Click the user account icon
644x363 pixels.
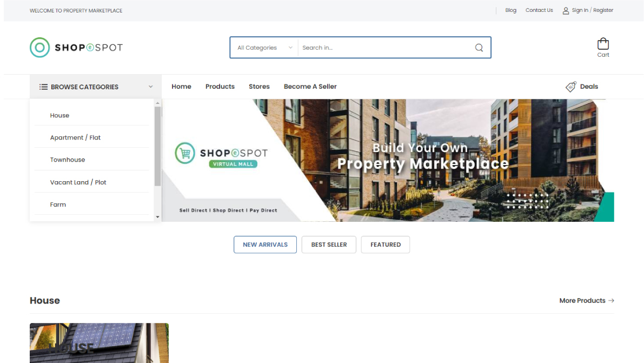[566, 10]
